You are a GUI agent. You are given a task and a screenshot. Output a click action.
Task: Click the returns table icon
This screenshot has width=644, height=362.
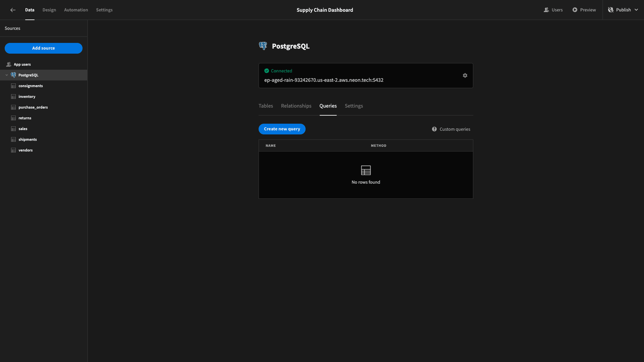13,118
